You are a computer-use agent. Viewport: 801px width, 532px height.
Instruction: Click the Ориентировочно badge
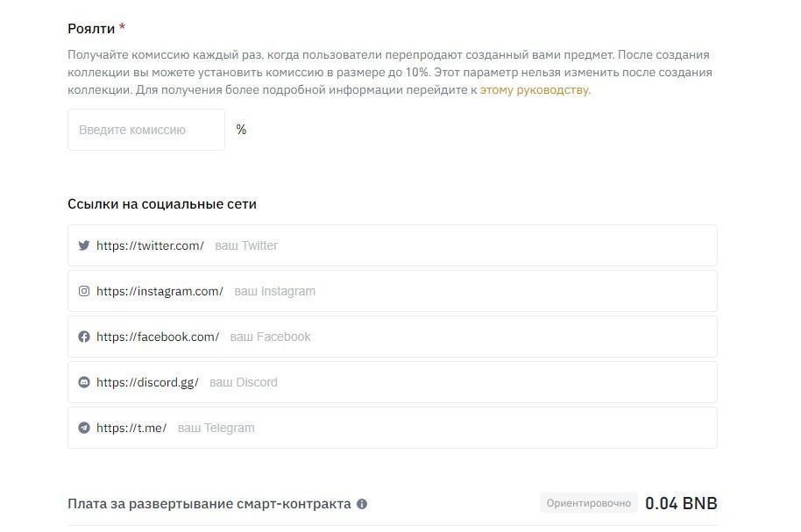pos(588,503)
